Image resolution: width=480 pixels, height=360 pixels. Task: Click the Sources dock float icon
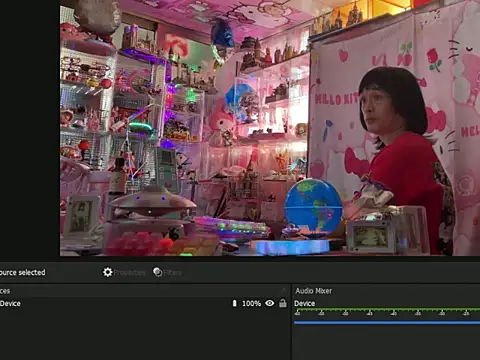[284, 290]
